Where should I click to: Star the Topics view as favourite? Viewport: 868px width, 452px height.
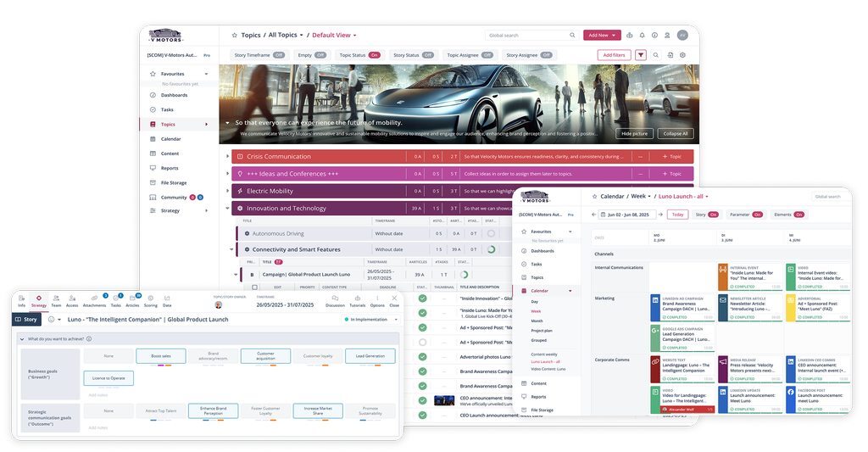tap(234, 35)
